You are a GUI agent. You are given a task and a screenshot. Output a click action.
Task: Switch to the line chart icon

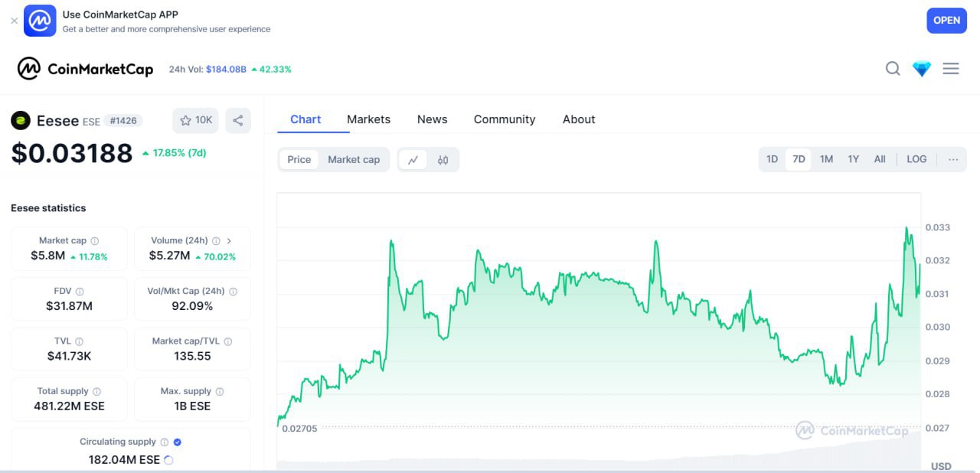tap(413, 160)
